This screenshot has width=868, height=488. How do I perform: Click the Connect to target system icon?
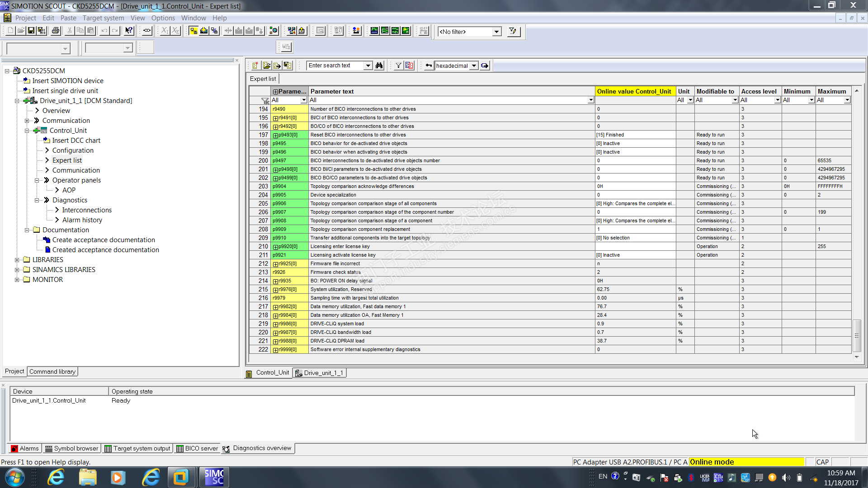(193, 31)
